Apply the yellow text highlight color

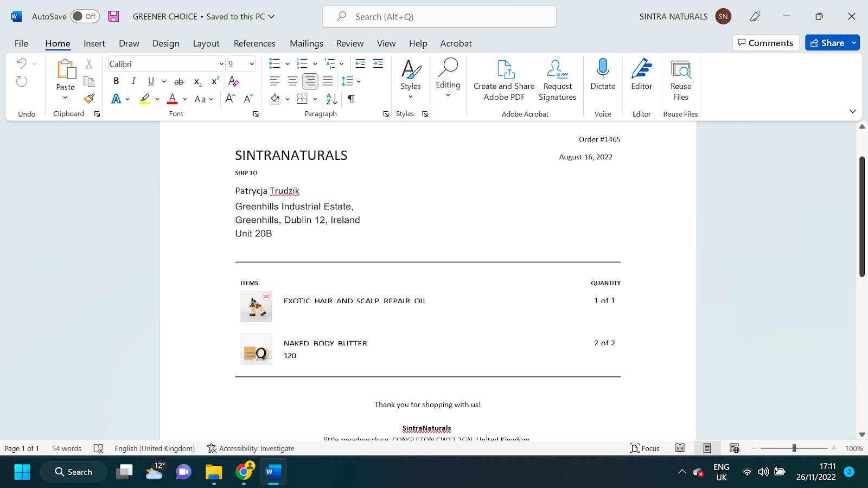pos(145,99)
